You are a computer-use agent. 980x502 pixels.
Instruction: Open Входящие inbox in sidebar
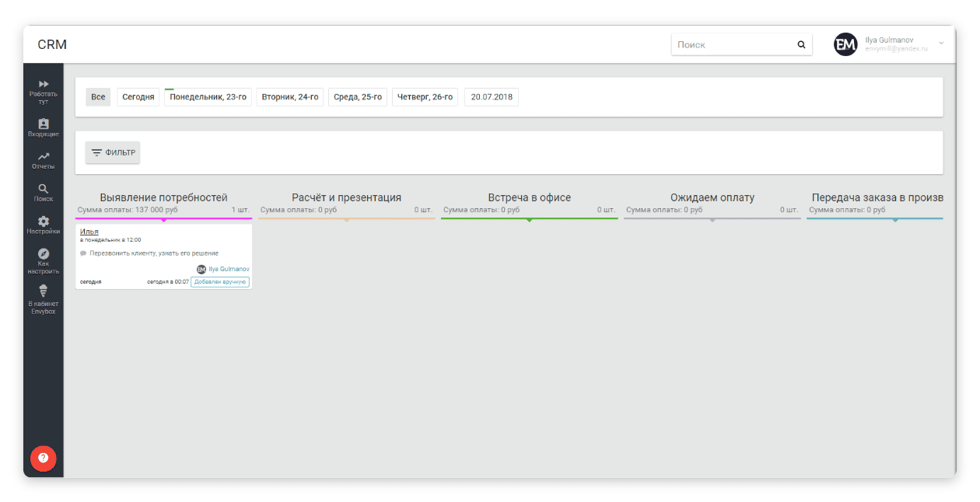(44, 124)
